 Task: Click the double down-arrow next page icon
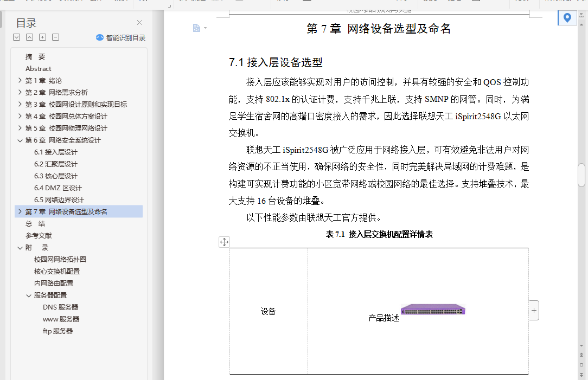(581, 375)
